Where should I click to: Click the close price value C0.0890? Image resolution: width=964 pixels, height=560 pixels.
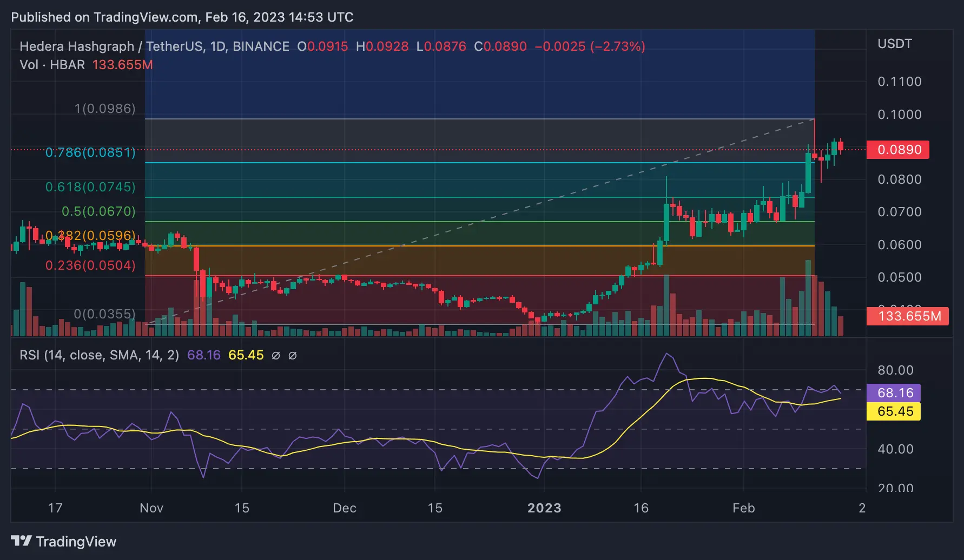coord(500,46)
